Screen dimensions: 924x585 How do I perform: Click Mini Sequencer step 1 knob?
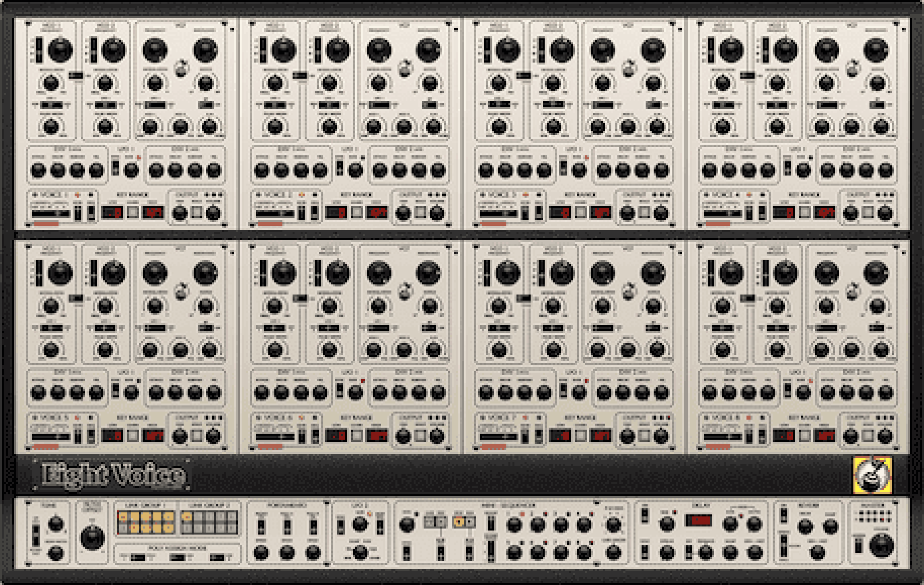click(514, 524)
